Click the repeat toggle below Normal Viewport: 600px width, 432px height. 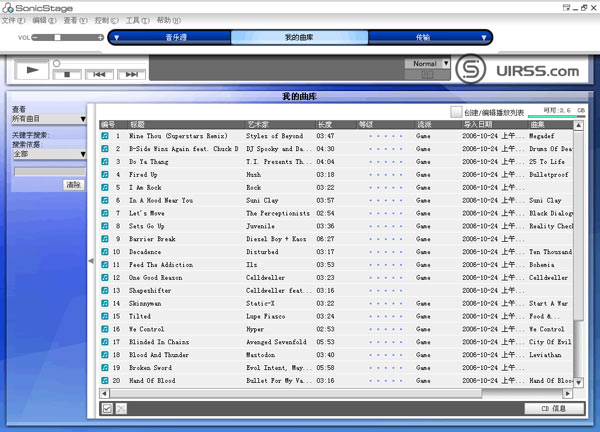427,75
